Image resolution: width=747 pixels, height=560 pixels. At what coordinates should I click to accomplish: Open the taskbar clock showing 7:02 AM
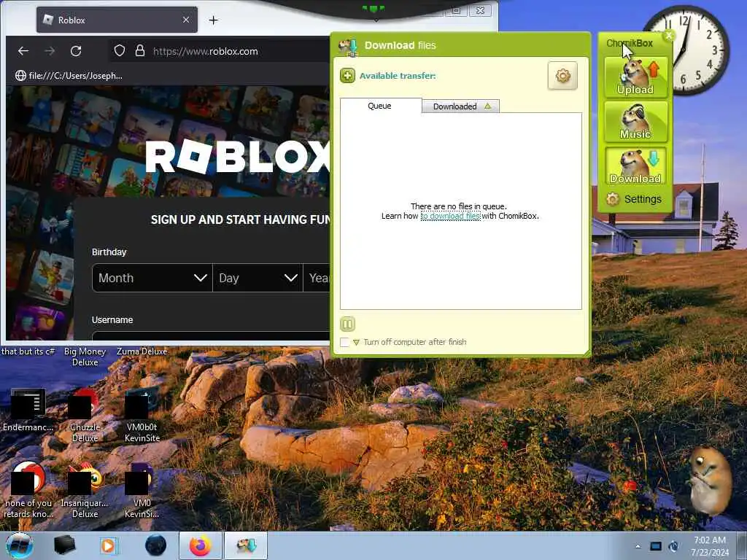(x=710, y=545)
